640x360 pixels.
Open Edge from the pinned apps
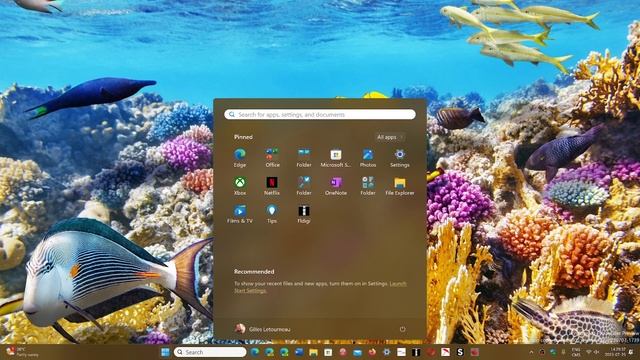(240, 158)
